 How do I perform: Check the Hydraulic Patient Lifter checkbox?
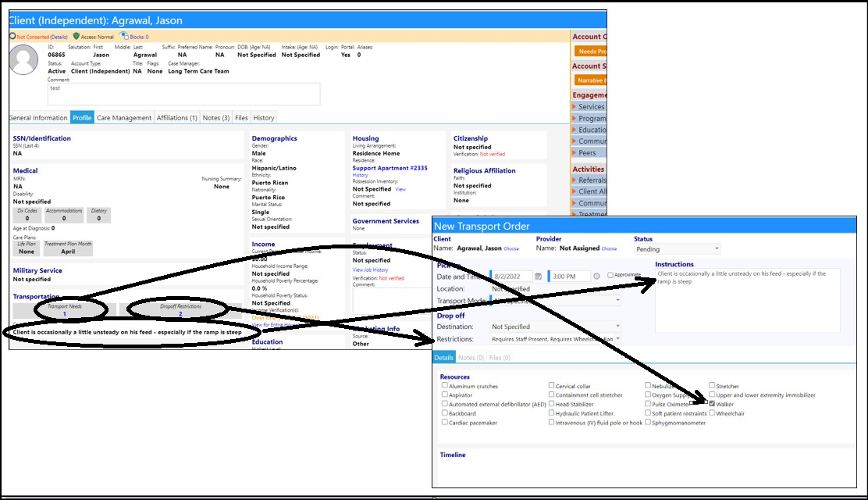pyautogui.click(x=551, y=412)
